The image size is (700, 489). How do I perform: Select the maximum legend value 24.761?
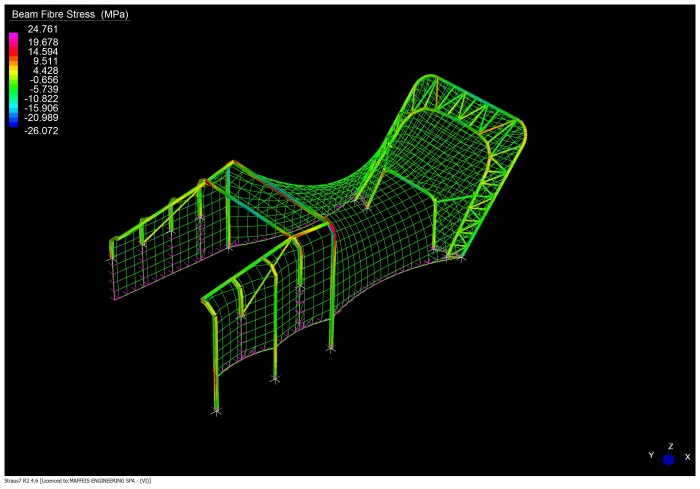[x=42, y=30]
